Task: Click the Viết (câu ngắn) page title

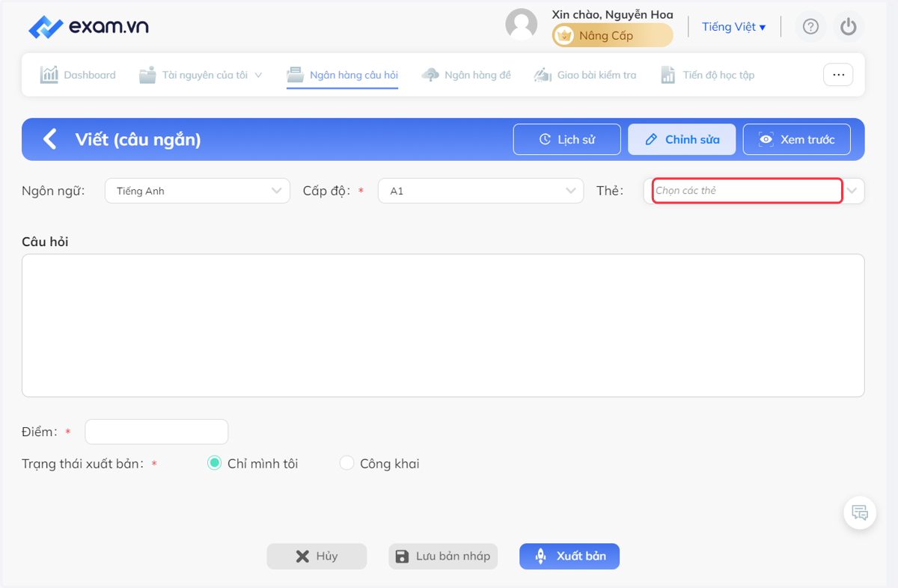Action: click(x=138, y=139)
